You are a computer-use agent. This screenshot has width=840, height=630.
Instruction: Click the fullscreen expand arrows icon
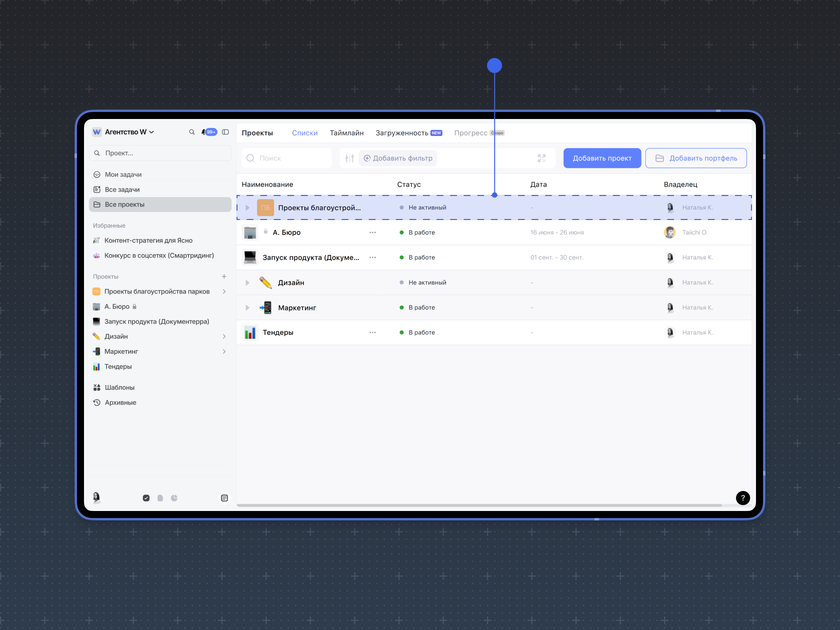[541, 158]
